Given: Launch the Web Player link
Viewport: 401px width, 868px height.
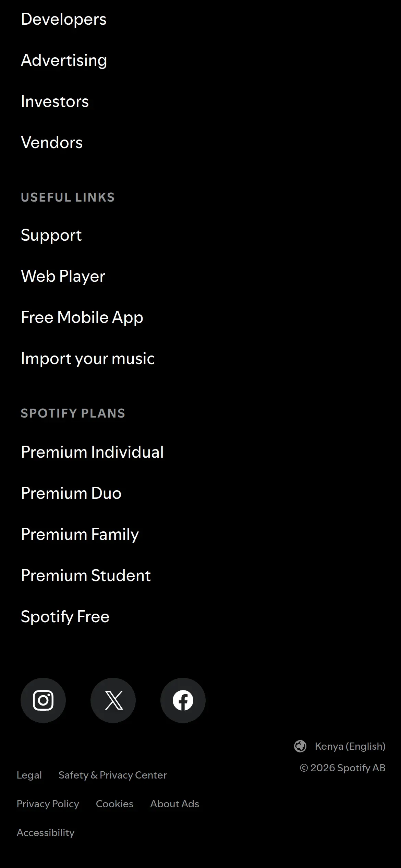Looking at the screenshot, I should (x=63, y=276).
